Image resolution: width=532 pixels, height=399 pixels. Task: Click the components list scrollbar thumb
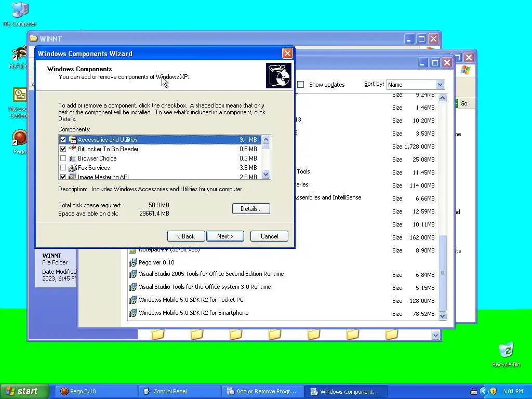click(265, 147)
